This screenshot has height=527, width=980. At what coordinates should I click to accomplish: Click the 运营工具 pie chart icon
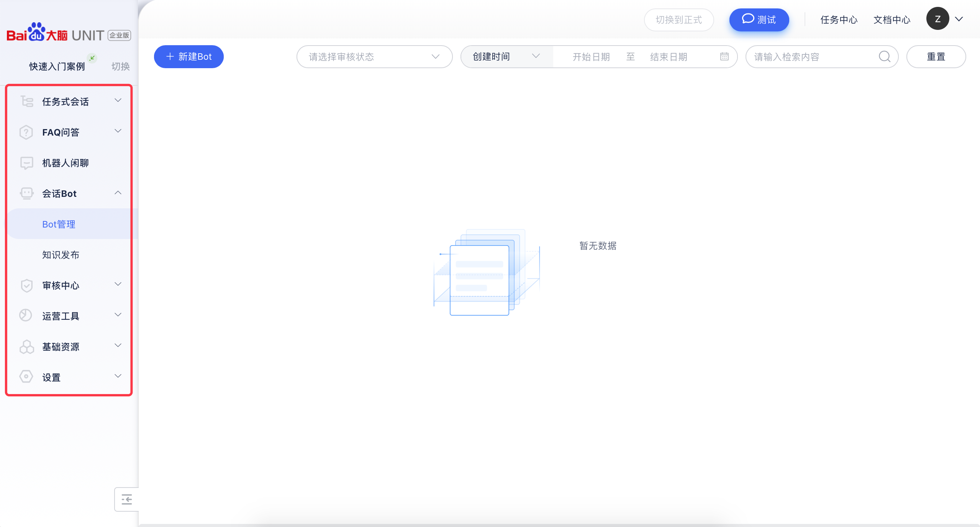pos(26,316)
